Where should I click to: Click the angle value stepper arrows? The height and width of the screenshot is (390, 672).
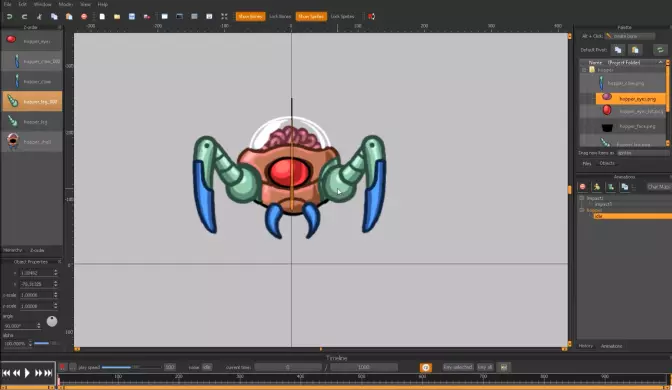(x=39, y=326)
